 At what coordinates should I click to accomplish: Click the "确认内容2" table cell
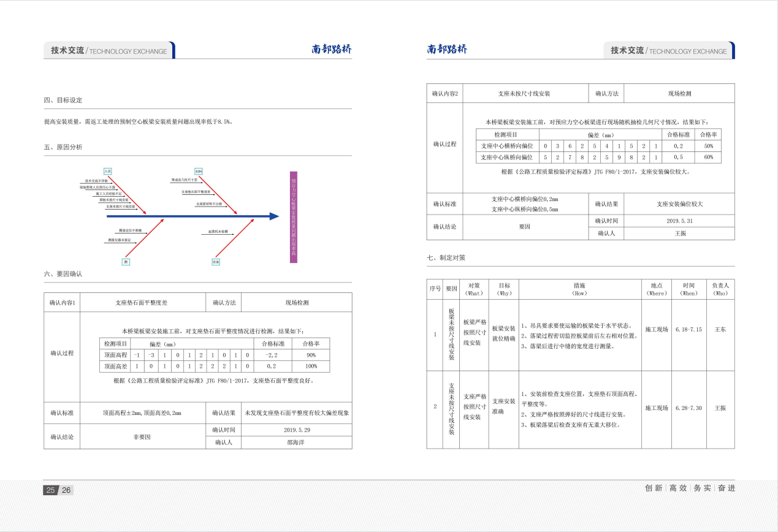click(444, 94)
